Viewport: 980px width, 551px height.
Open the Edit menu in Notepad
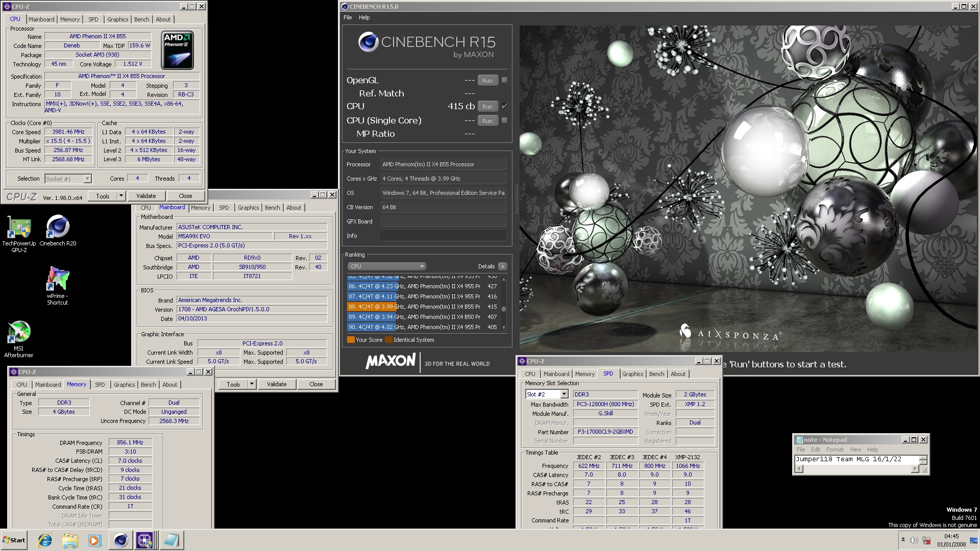(x=816, y=449)
